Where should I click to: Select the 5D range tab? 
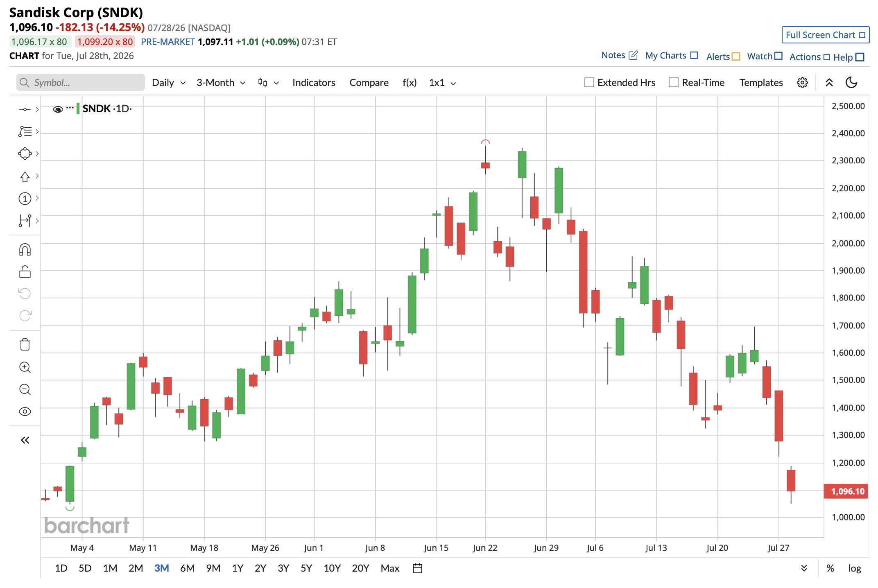pyautogui.click(x=85, y=568)
